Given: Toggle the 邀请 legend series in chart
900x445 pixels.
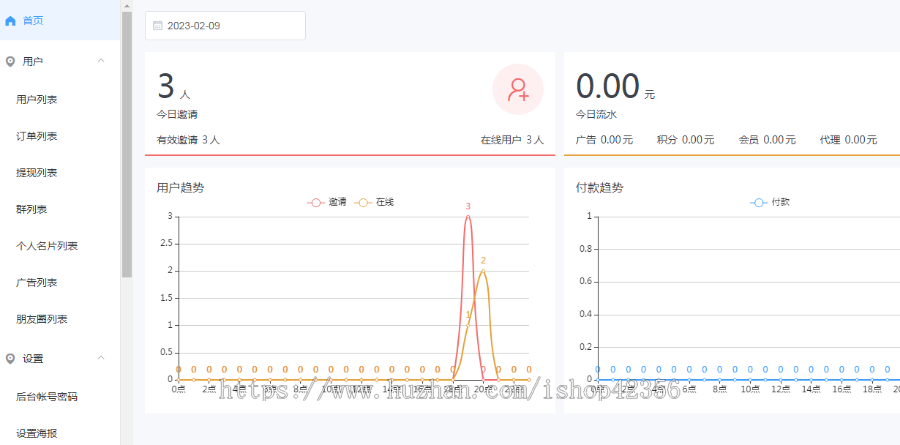Looking at the screenshot, I should click(x=327, y=202).
